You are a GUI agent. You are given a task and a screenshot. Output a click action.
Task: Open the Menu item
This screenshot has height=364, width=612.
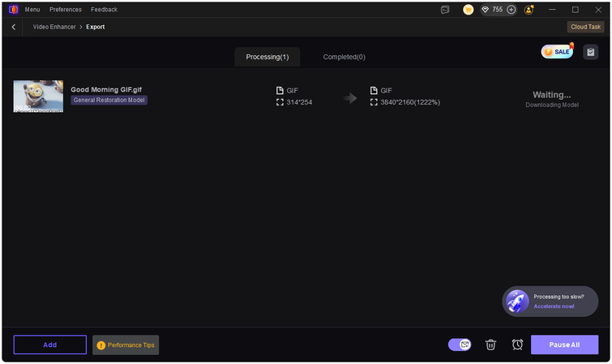32,10
